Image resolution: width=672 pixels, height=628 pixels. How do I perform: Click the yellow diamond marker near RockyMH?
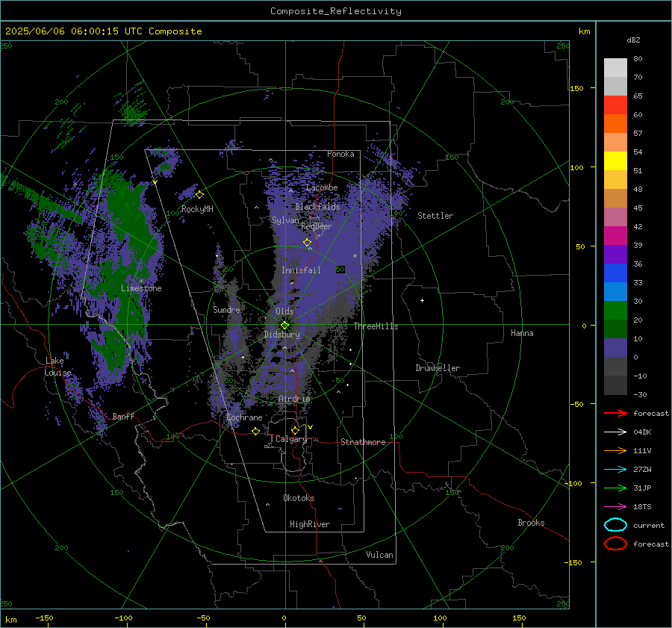199,195
